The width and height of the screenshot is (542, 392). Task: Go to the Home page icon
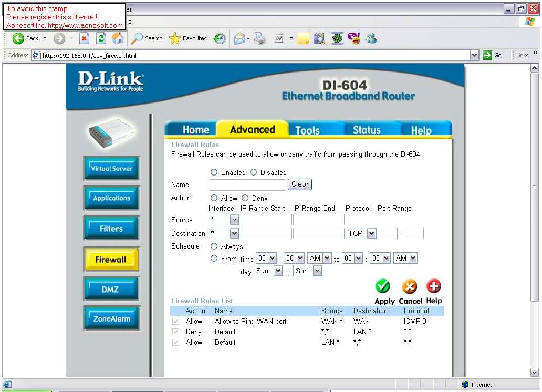(118, 38)
